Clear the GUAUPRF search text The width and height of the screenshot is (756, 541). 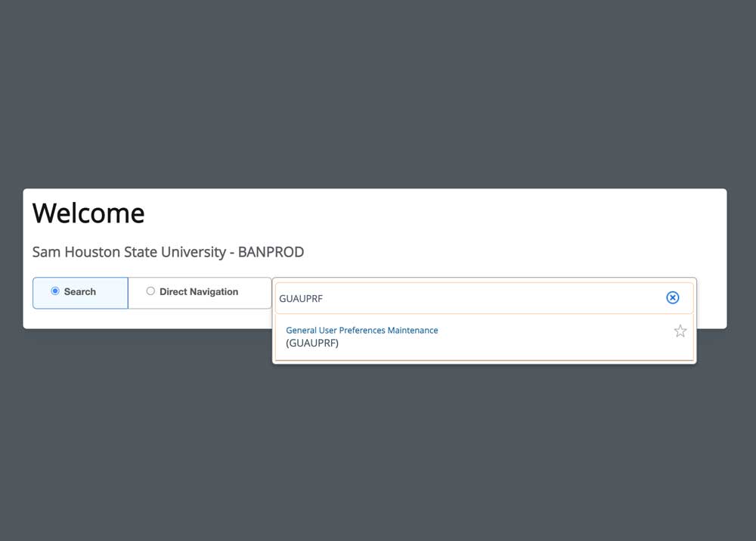point(672,298)
